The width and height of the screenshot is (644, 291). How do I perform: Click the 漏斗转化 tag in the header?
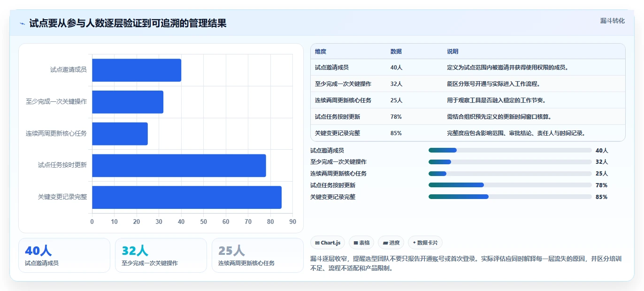click(612, 21)
